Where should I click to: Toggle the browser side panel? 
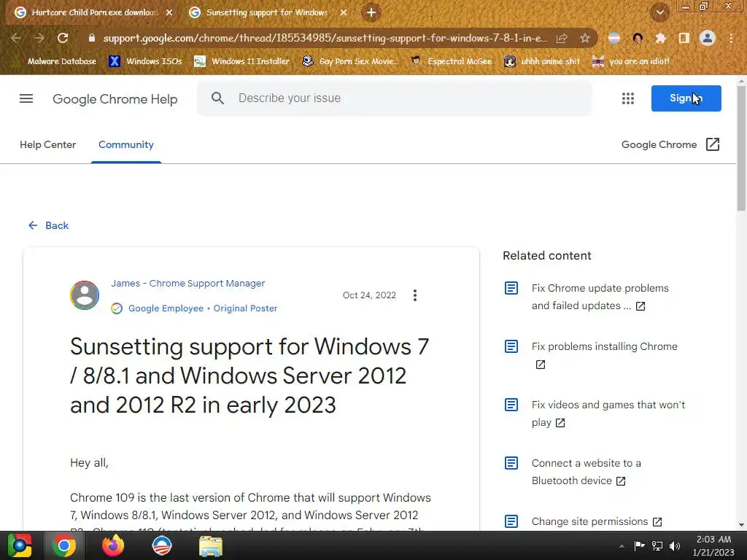pyautogui.click(x=684, y=38)
